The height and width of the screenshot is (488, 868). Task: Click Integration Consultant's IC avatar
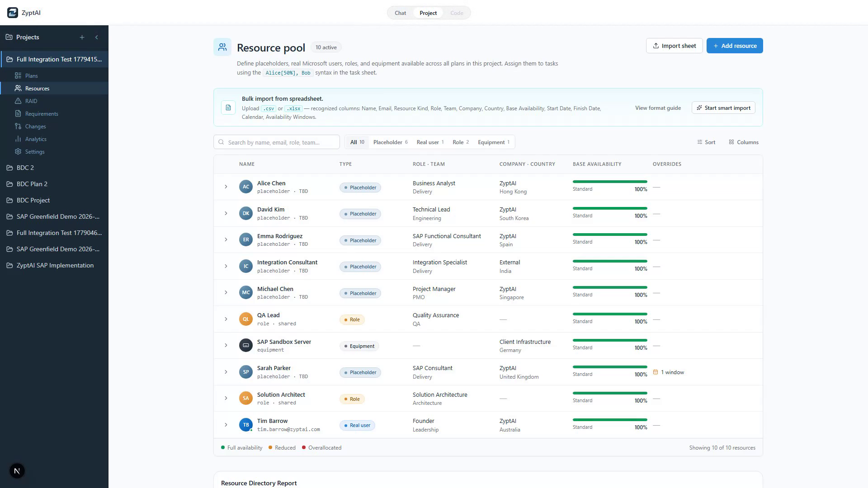coord(246,266)
